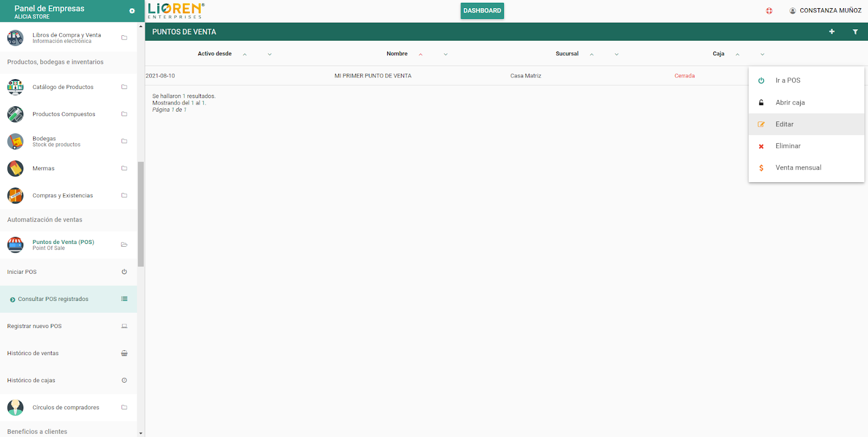Sort Activo desde ascending with up arrow

(245, 54)
